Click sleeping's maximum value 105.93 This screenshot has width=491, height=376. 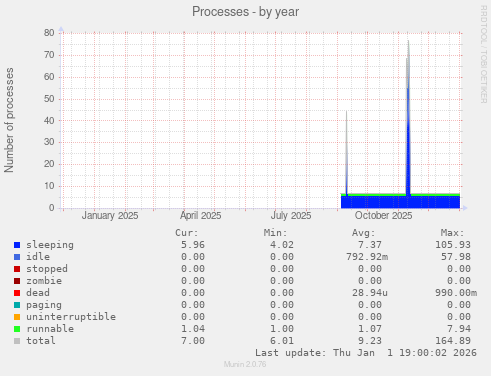click(453, 245)
